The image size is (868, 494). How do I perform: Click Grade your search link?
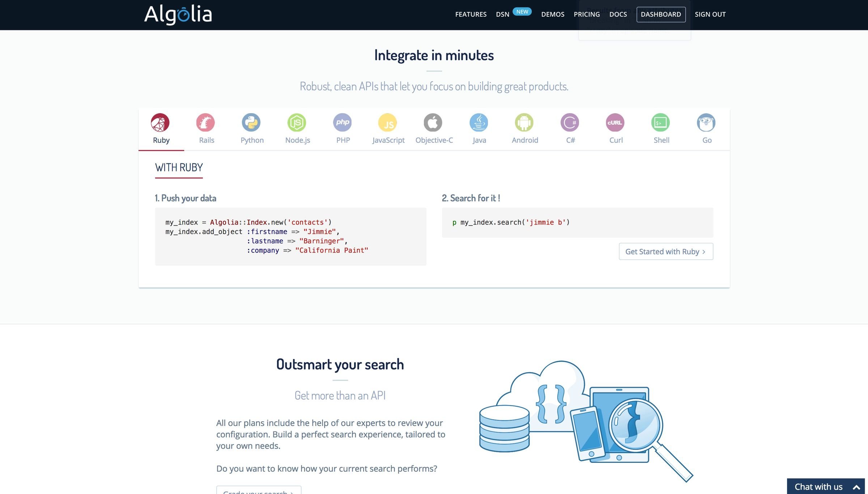coord(258,491)
